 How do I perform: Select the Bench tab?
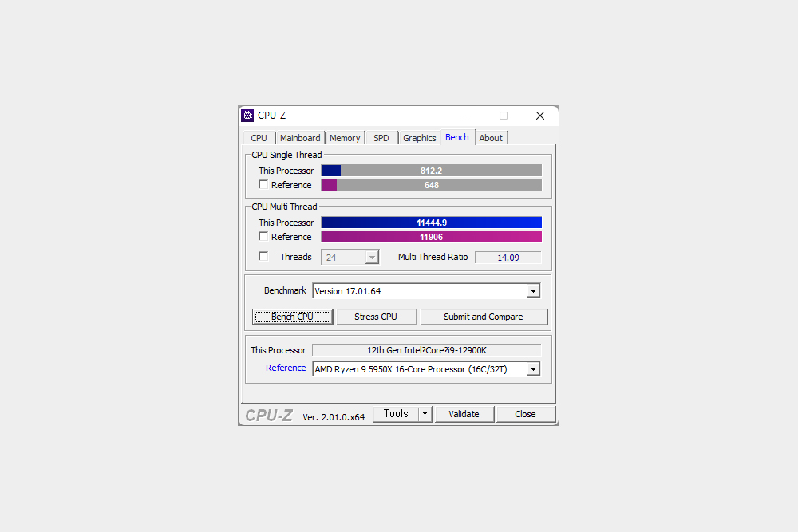pos(457,137)
